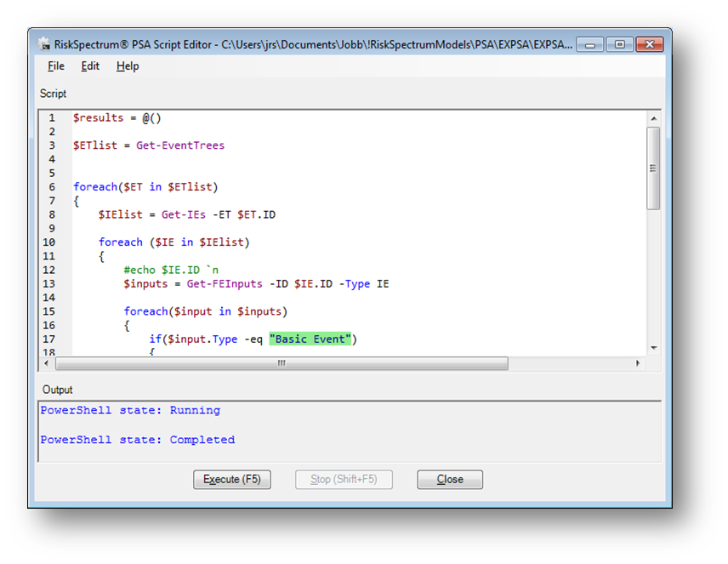The height and width of the screenshot is (564, 728).
Task: Place cursor on Get-EventTrees in line 3
Action: (180, 145)
